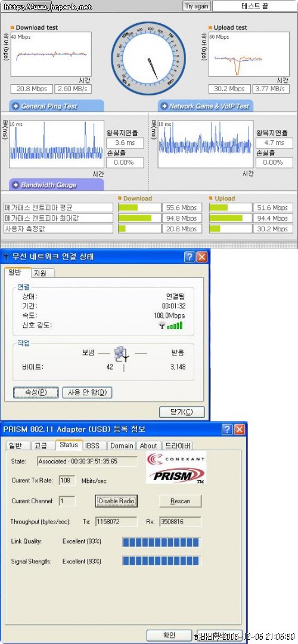
Task: Click the Bandwidth Gauge arrow icon
Action: pos(15,185)
